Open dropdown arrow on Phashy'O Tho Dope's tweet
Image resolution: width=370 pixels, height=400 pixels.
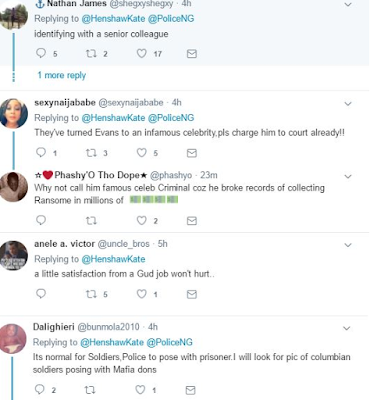[348, 176]
